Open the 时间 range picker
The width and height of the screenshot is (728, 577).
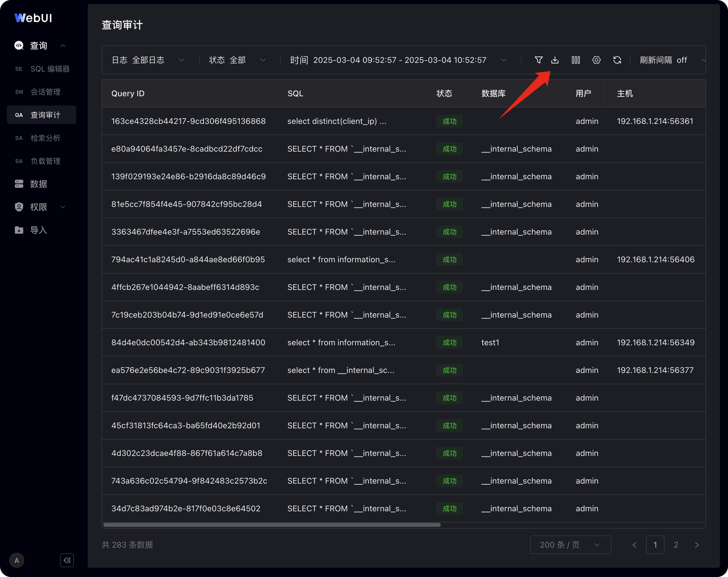click(x=398, y=60)
